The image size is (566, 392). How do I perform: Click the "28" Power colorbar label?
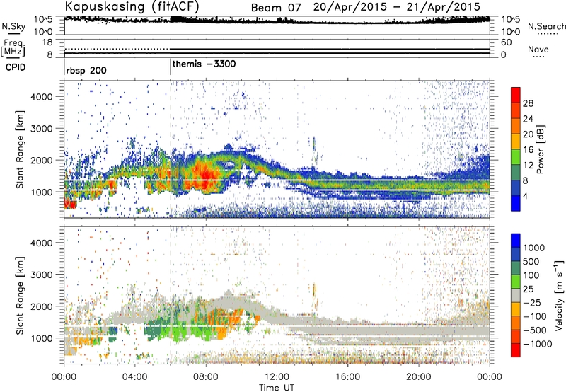(528, 103)
